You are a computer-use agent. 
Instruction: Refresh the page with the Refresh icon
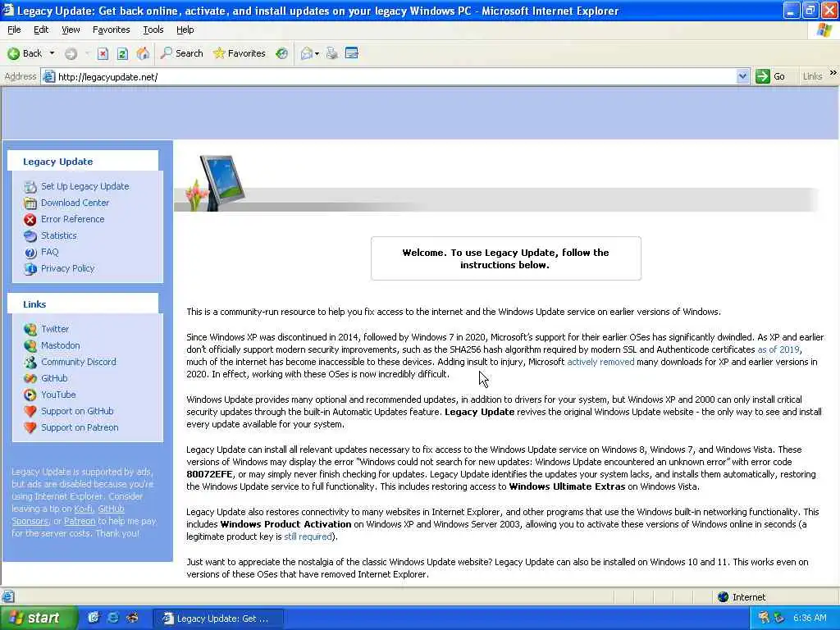(122, 53)
